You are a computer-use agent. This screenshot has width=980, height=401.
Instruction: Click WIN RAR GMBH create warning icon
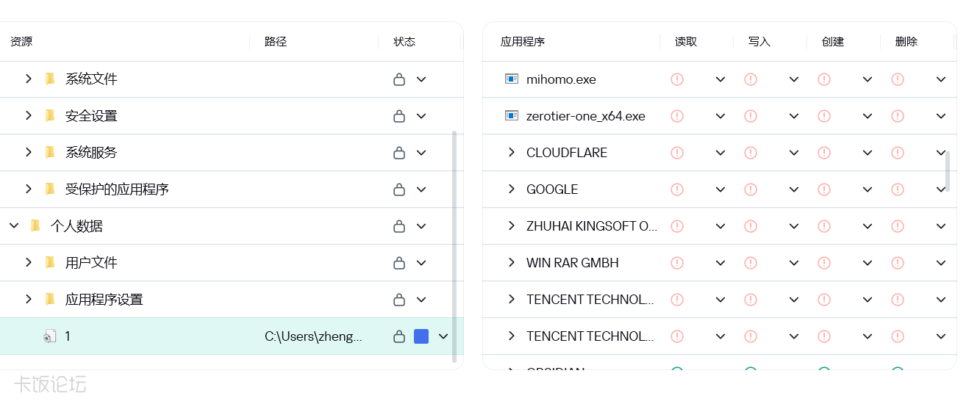pyautogui.click(x=824, y=263)
